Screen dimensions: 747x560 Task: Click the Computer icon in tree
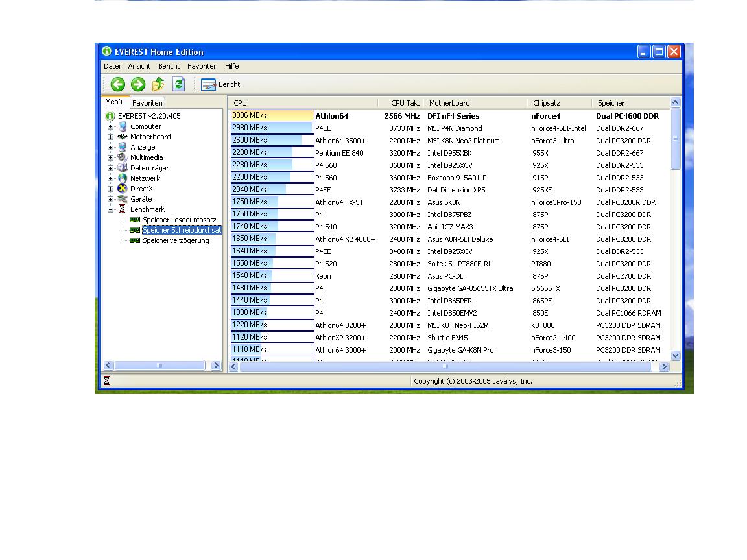[x=123, y=126]
